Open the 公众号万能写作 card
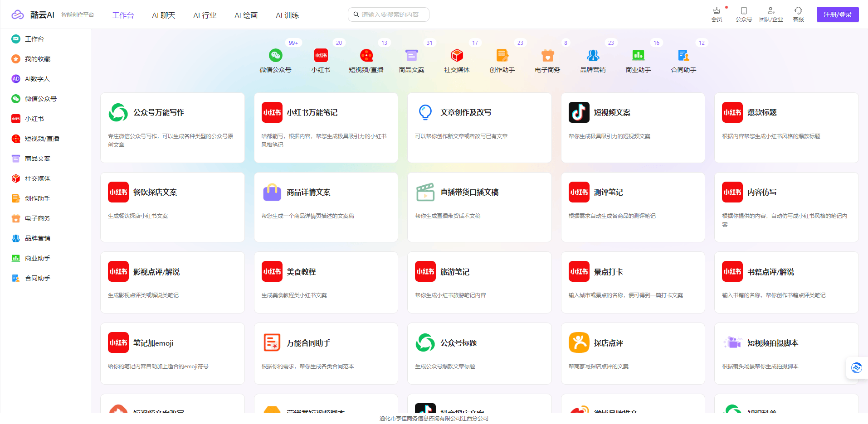 click(x=172, y=128)
